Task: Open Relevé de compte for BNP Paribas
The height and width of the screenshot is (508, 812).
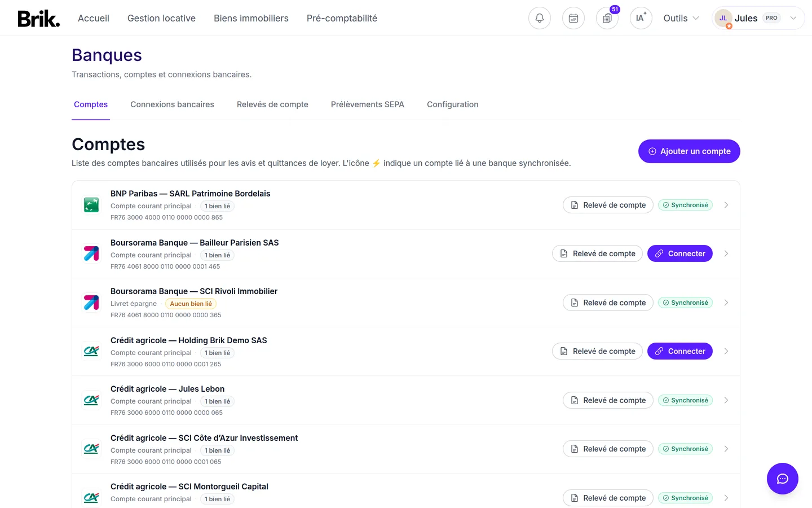Action: coord(608,205)
